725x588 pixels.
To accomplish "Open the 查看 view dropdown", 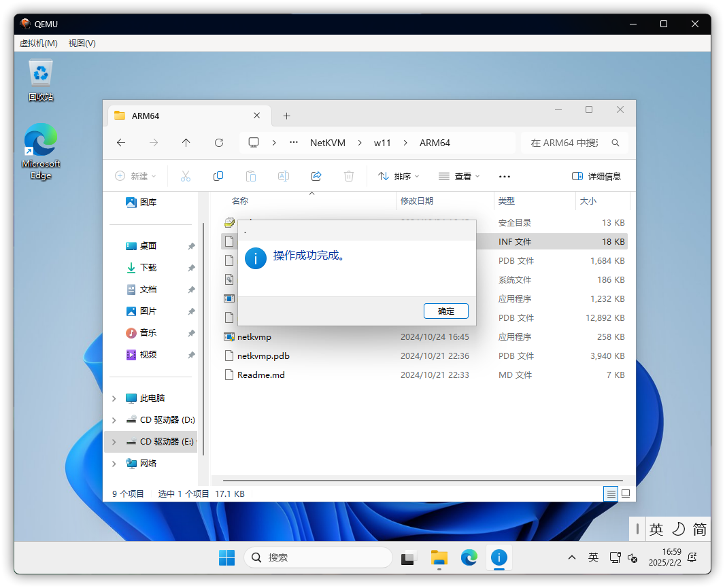I will coord(459,176).
